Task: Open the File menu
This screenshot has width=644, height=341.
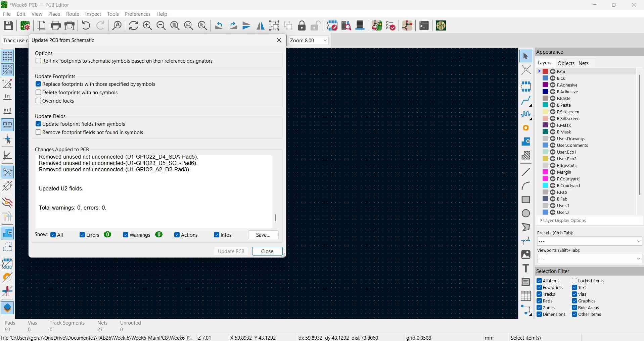Action: pos(7,14)
